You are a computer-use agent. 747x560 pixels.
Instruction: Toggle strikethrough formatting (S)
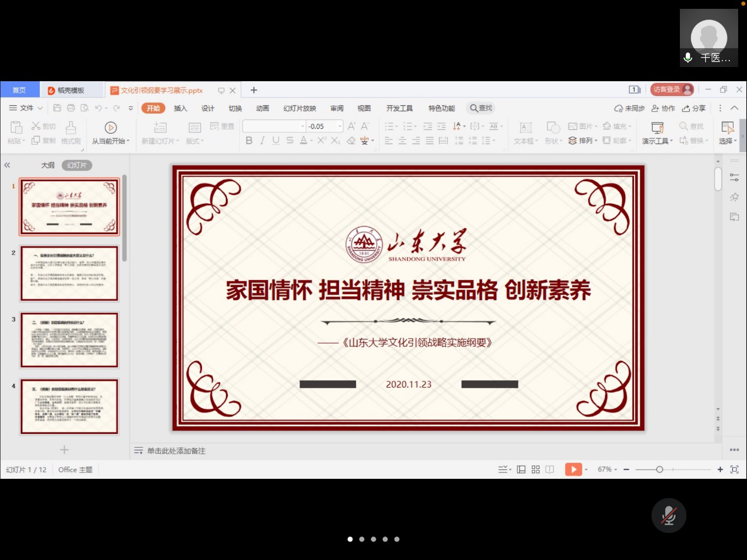click(x=290, y=141)
